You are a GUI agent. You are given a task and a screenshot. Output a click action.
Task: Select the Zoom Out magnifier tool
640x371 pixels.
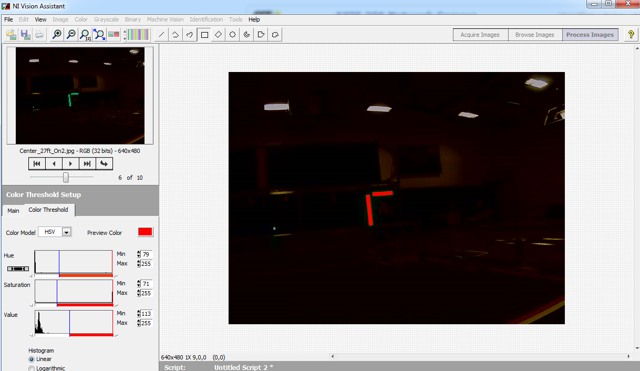[x=71, y=35]
